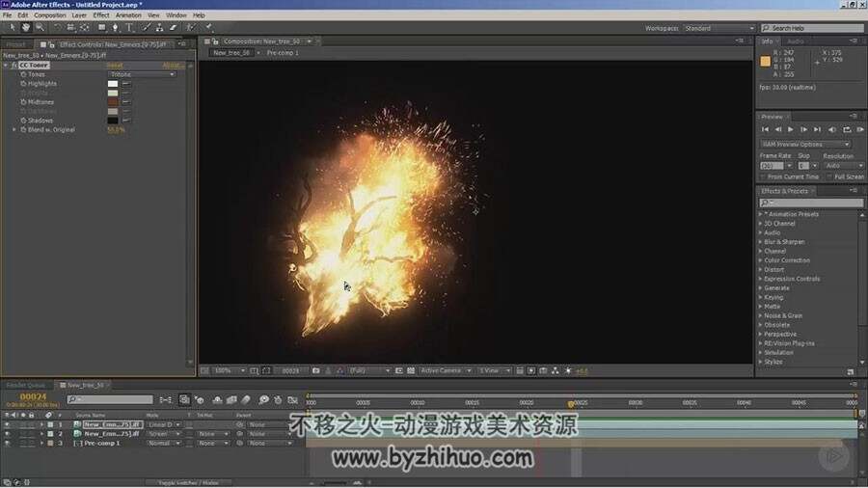Open the Composition menu
The width and height of the screenshot is (868, 488).
50,15
